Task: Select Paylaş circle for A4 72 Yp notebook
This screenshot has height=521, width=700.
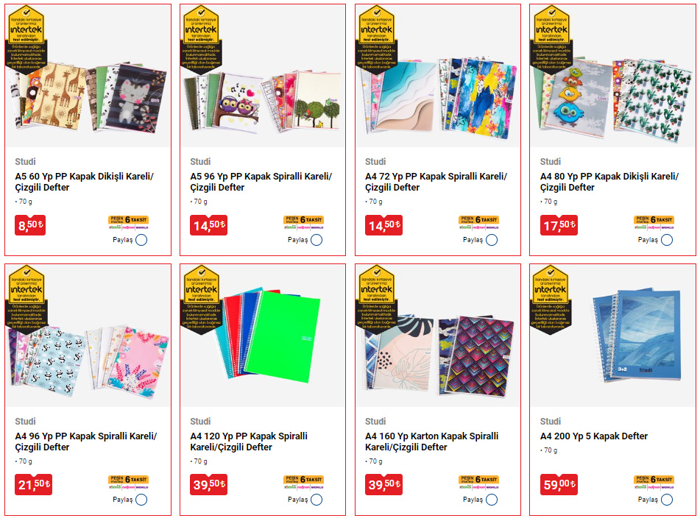Action: 492,240
